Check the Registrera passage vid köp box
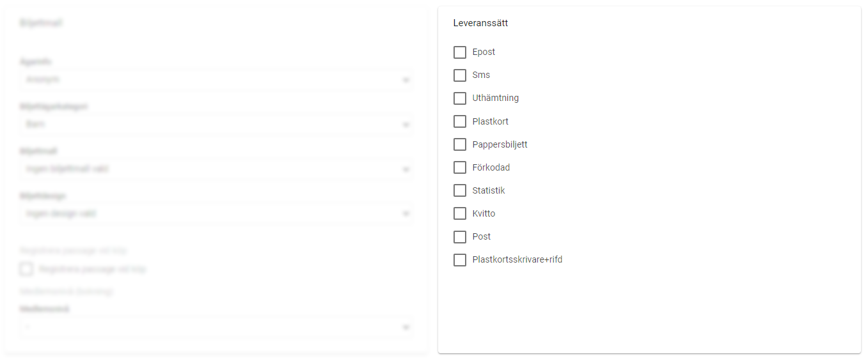The image size is (868, 361). click(26, 269)
